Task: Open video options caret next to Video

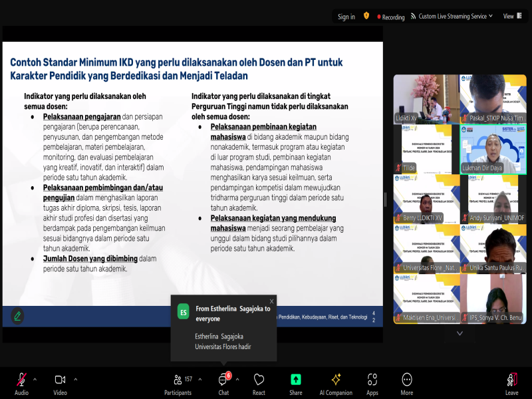Action: (76, 379)
